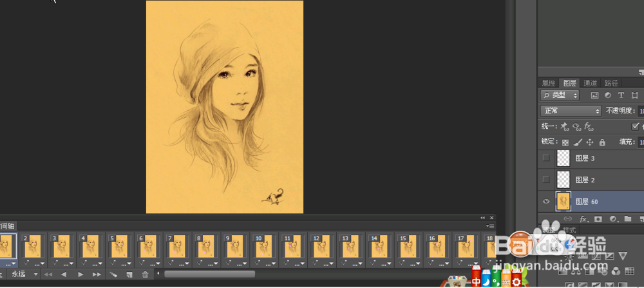Click 图层 60 layer thumbnail
Screen dimensions: 644x288
(563, 201)
